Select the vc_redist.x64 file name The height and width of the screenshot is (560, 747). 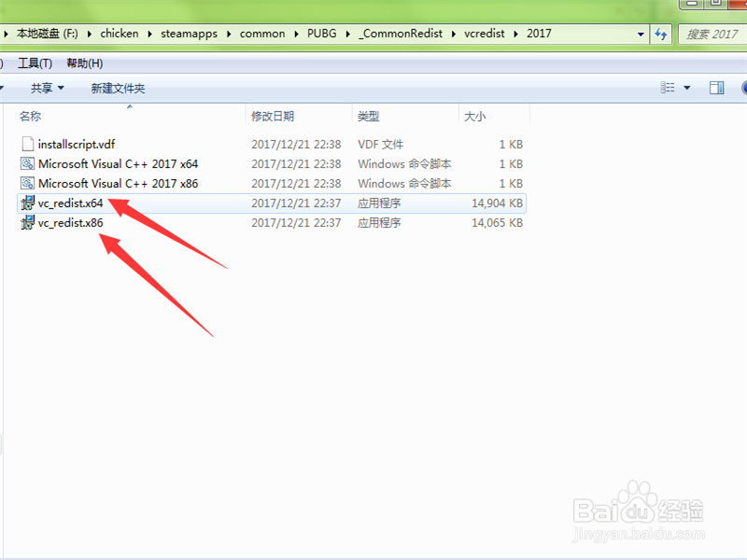(71, 203)
